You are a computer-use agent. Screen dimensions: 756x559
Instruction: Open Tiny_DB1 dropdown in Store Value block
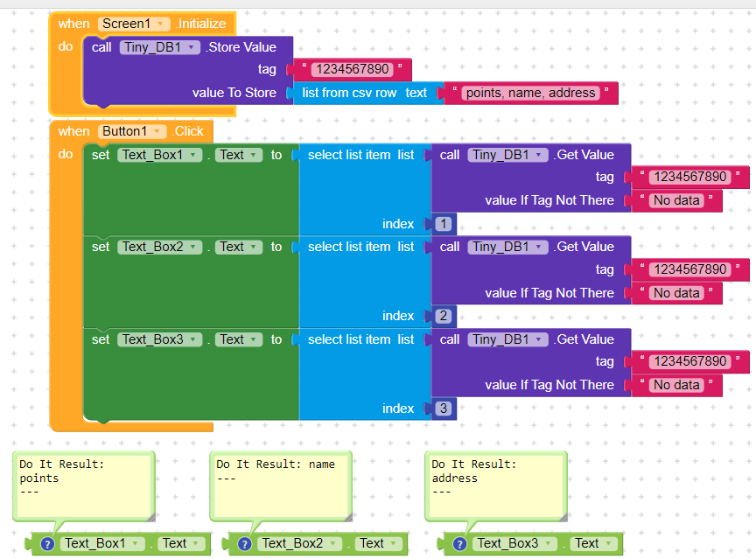click(159, 47)
